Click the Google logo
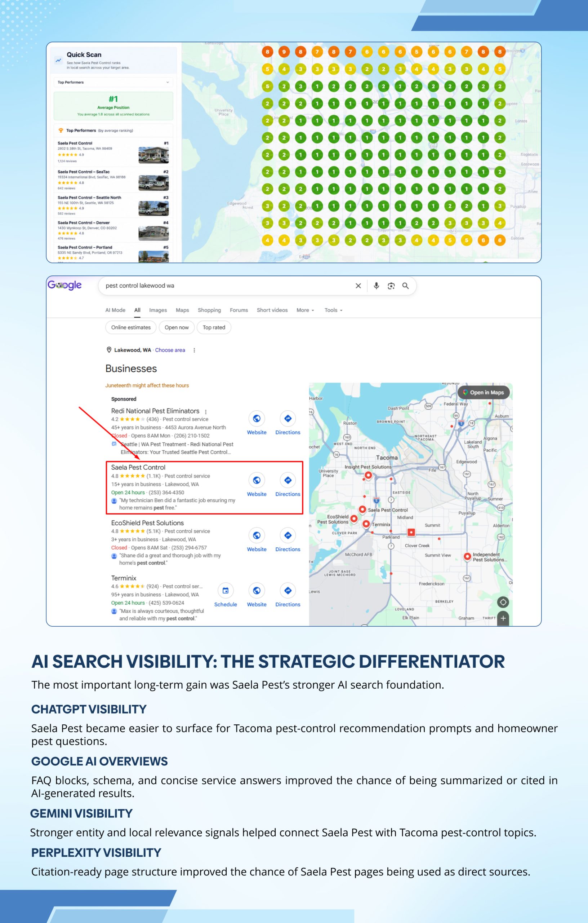The height and width of the screenshot is (923, 588). pos(64,285)
